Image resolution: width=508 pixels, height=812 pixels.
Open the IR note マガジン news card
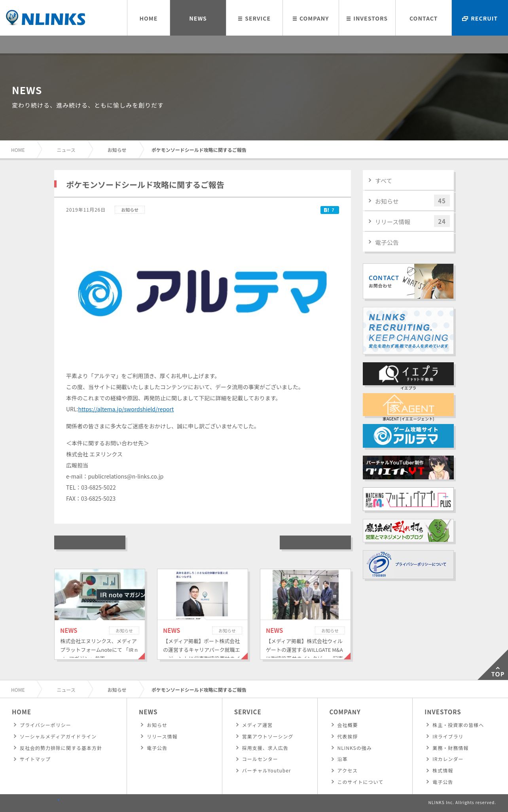coord(100,614)
